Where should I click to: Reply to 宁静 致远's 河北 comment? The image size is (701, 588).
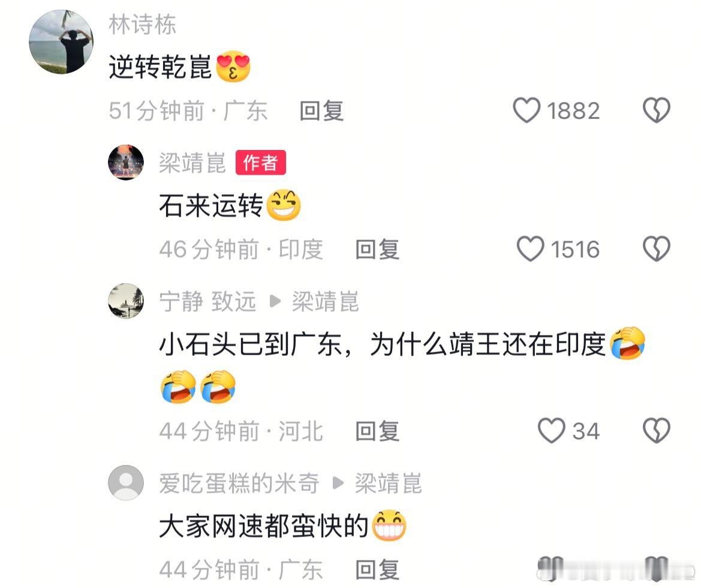click(377, 431)
